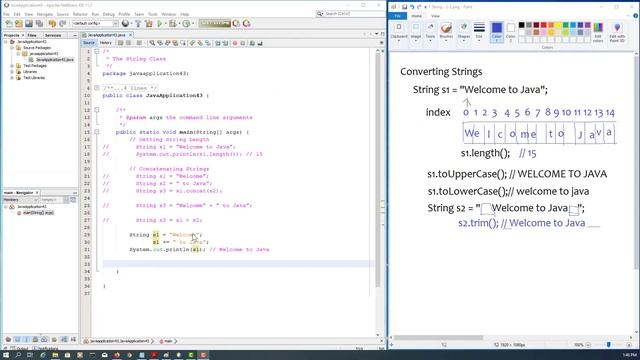This screenshot has height=360, width=640.
Task: Pick the green color swatch in Paint
Action: click(565, 25)
